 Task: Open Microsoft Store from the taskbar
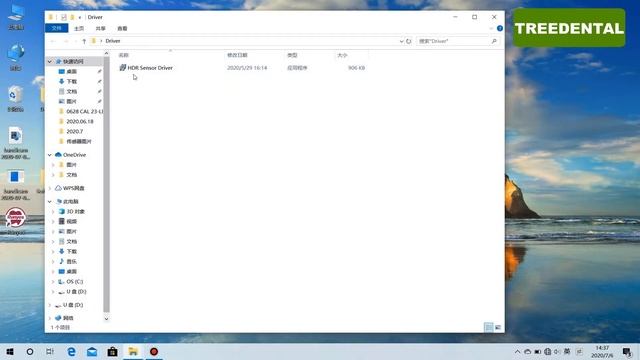[x=112, y=351]
